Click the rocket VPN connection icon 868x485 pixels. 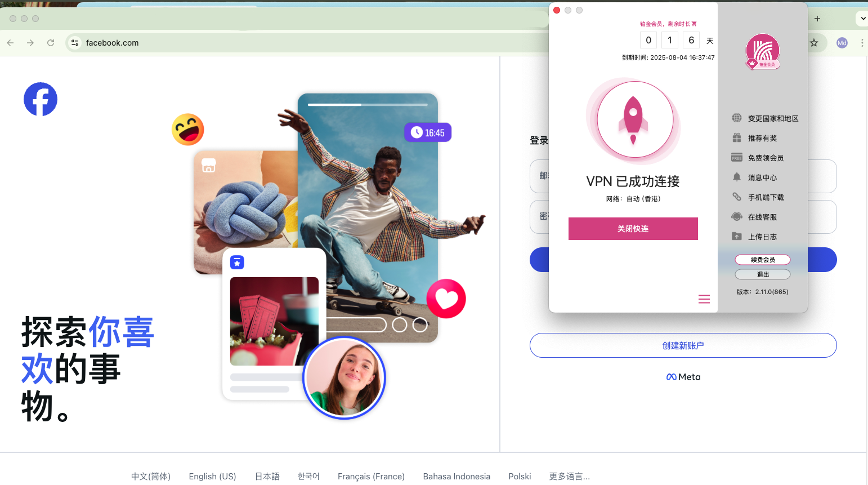633,120
